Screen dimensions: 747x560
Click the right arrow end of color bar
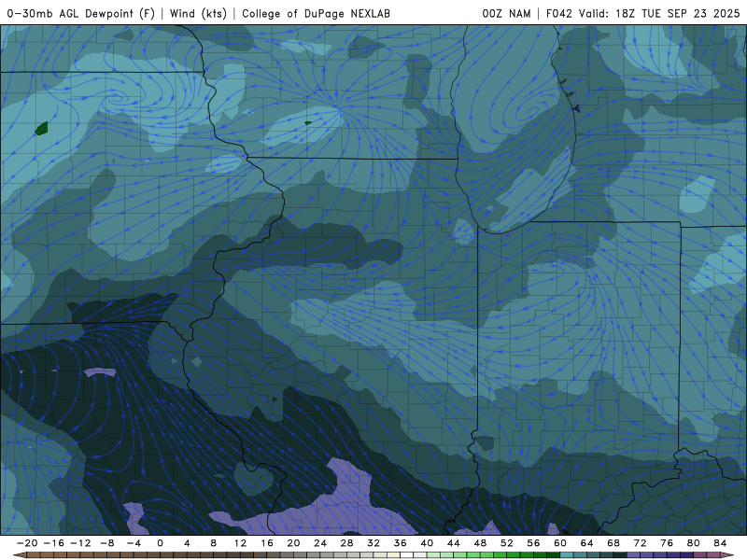tap(729, 555)
